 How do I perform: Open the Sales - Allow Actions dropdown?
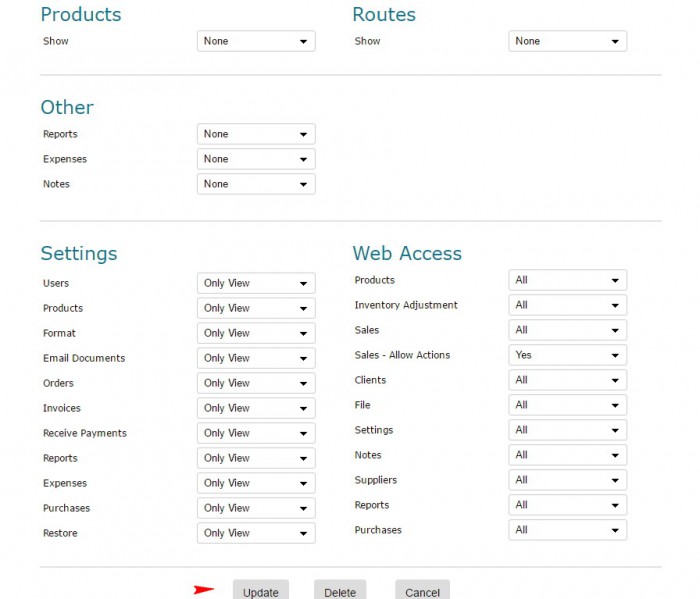(567, 355)
